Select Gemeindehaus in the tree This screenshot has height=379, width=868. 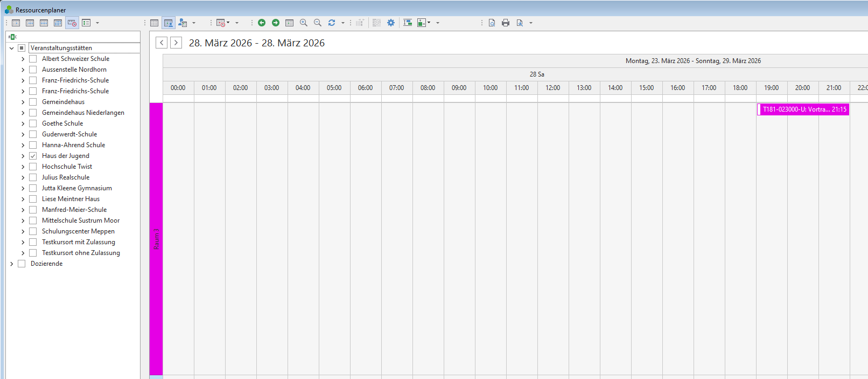63,102
